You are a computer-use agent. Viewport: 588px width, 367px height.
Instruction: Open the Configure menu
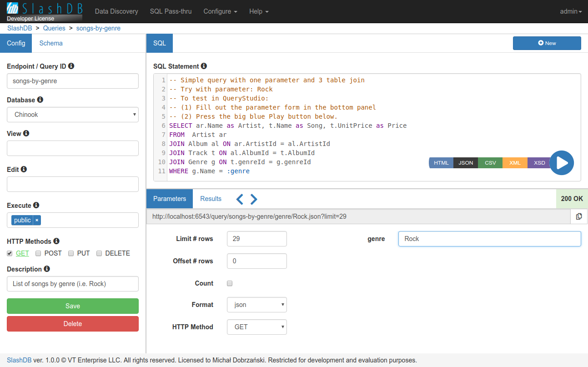(220, 11)
